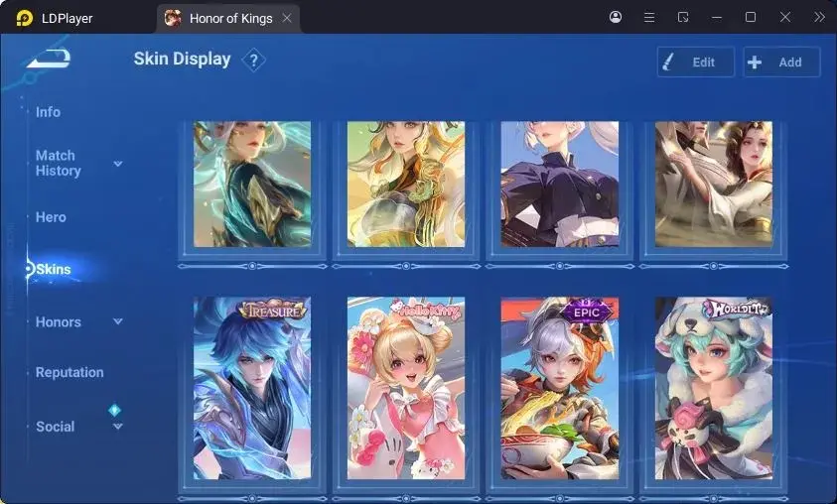Click the Add button

(781, 62)
